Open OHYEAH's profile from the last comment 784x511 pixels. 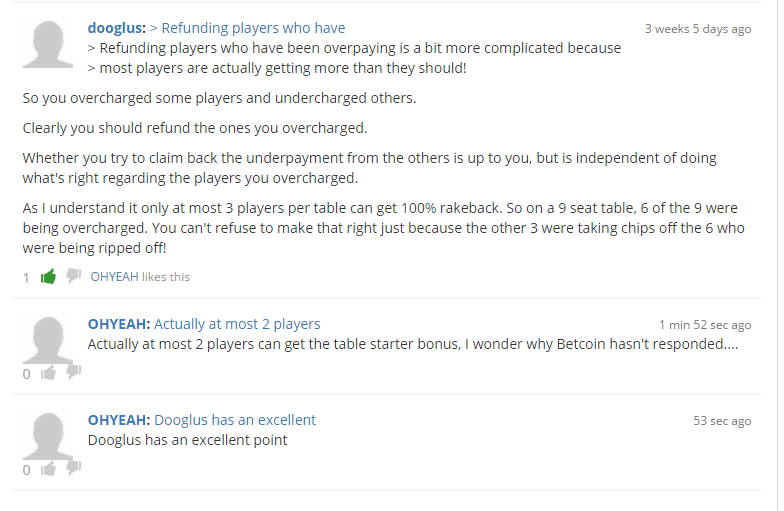pyautogui.click(x=118, y=420)
